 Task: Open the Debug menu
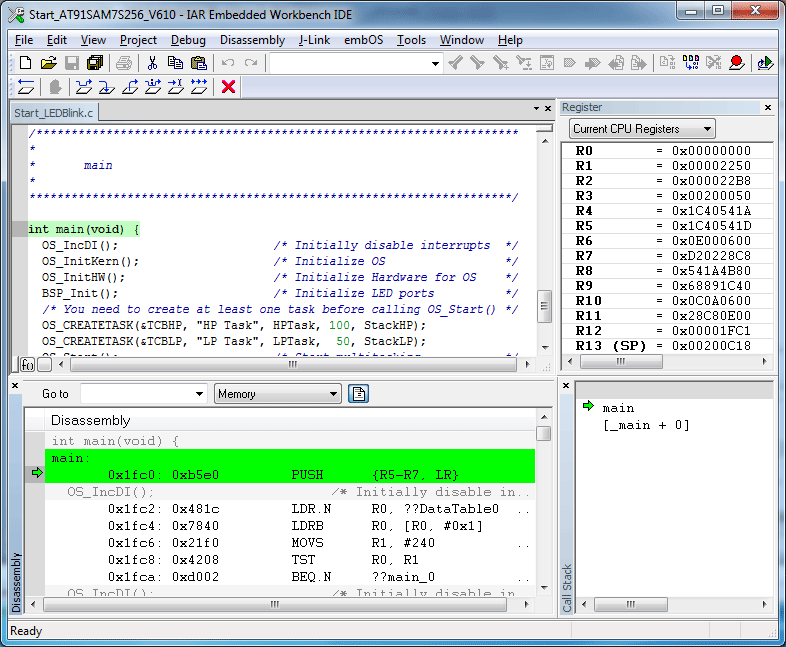tap(188, 40)
